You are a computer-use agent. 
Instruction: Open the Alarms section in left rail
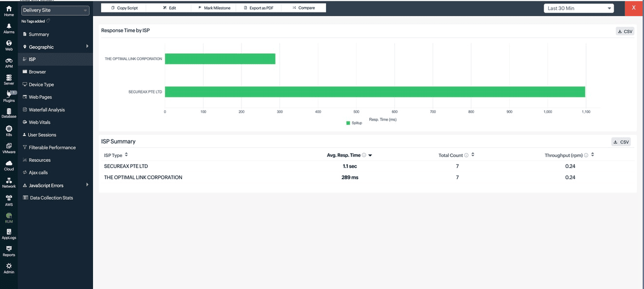pyautogui.click(x=9, y=29)
